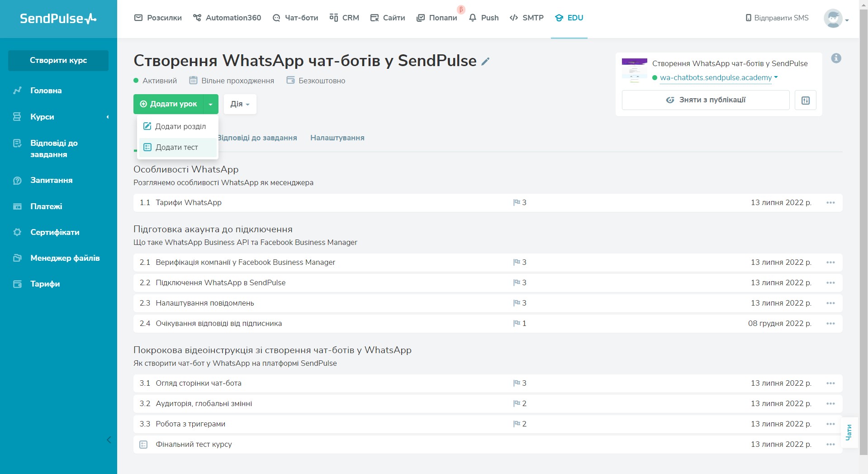Open Сайти in the top navigation

388,18
